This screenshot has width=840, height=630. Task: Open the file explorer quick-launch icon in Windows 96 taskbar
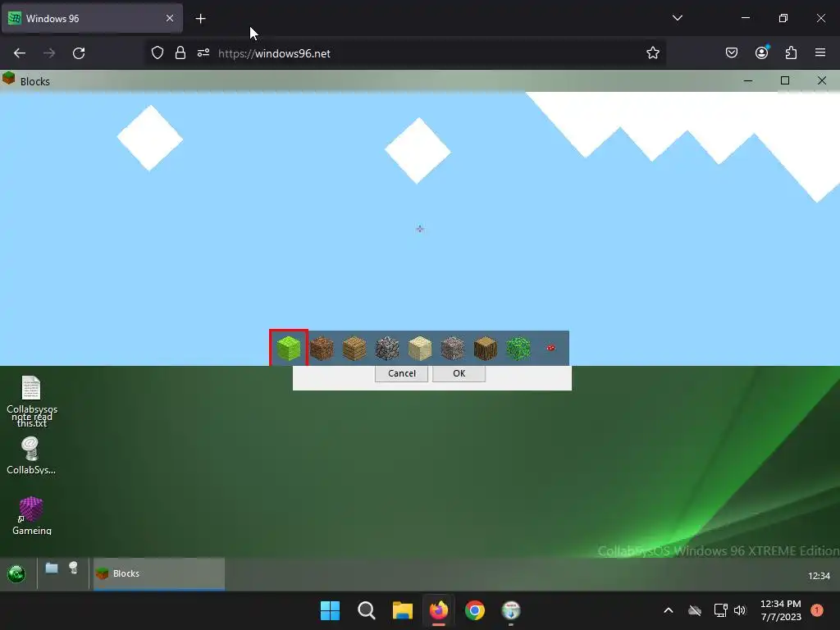[x=52, y=568]
